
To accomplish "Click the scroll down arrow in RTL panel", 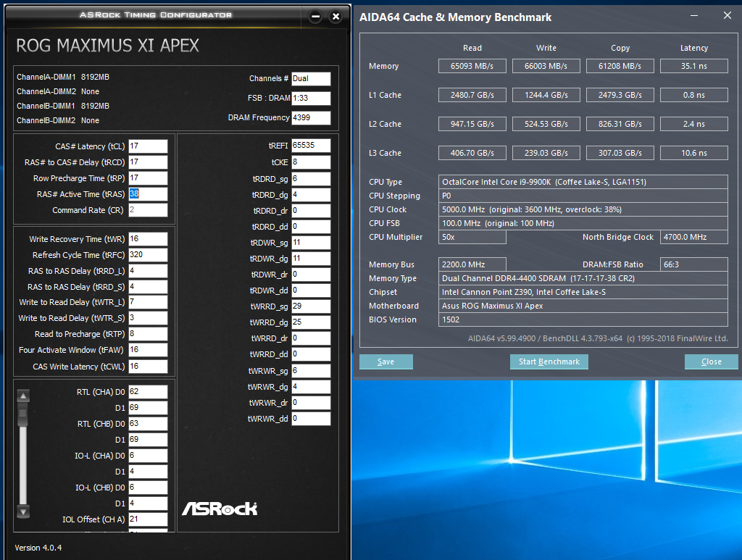I will click(23, 511).
